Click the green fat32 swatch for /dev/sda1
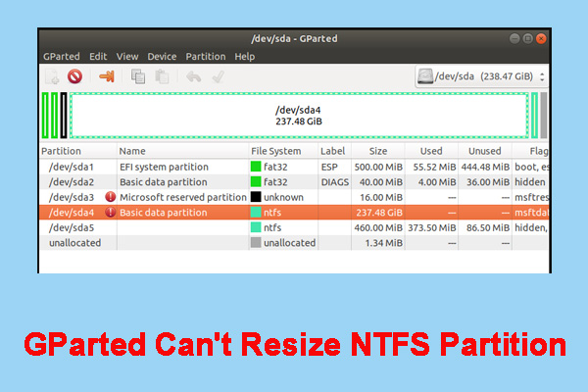The image size is (588, 392). [x=256, y=167]
